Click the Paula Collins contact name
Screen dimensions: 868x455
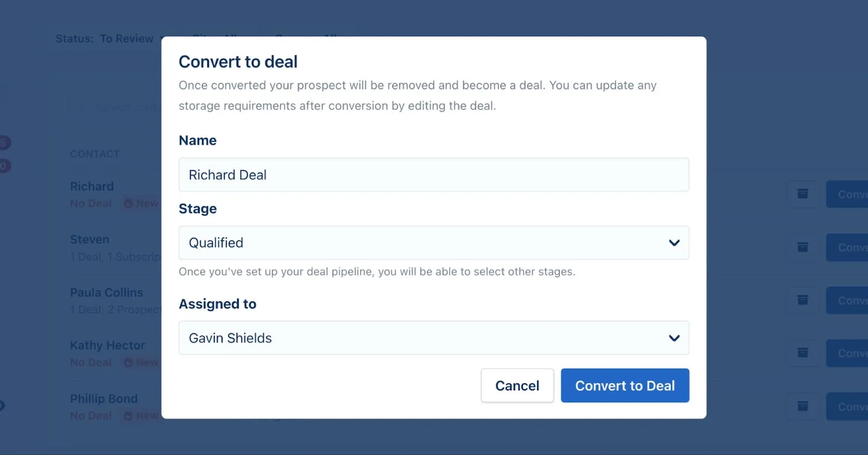pos(106,292)
